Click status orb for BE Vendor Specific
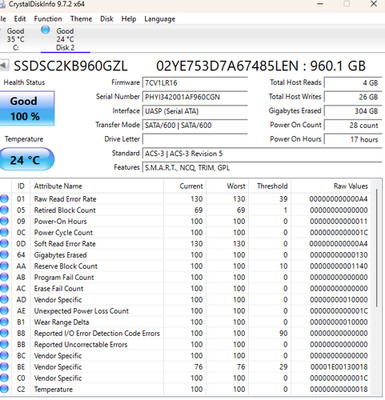 pyautogui.click(x=4, y=367)
